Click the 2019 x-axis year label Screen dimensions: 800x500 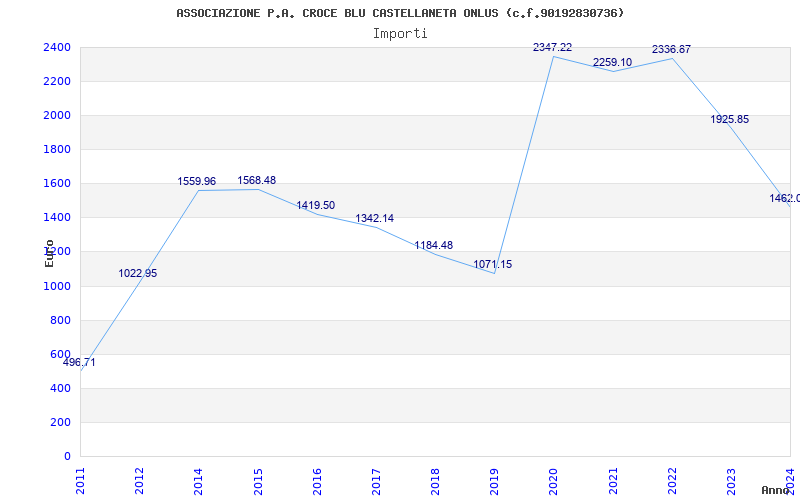pyautogui.click(x=495, y=481)
